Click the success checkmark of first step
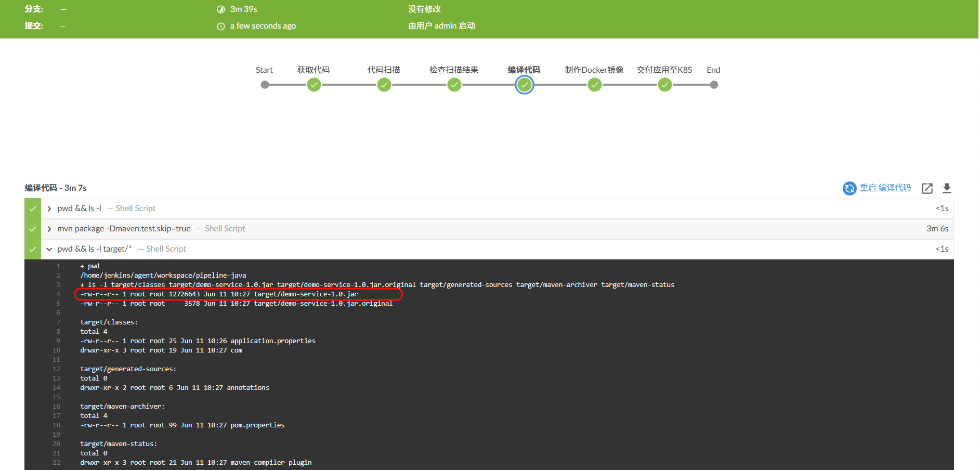Image resolution: width=980 pixels, height=470 pixels. click(33, 208)
